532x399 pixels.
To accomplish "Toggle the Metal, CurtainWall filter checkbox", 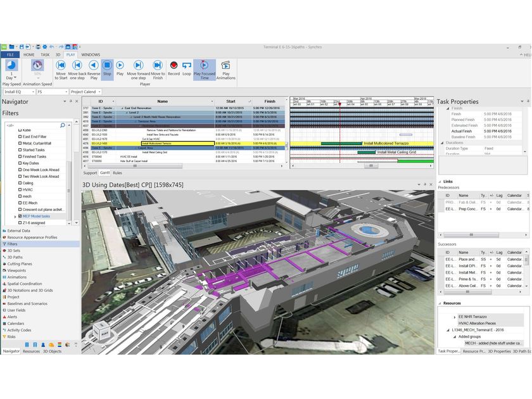I will coord(20,143).
